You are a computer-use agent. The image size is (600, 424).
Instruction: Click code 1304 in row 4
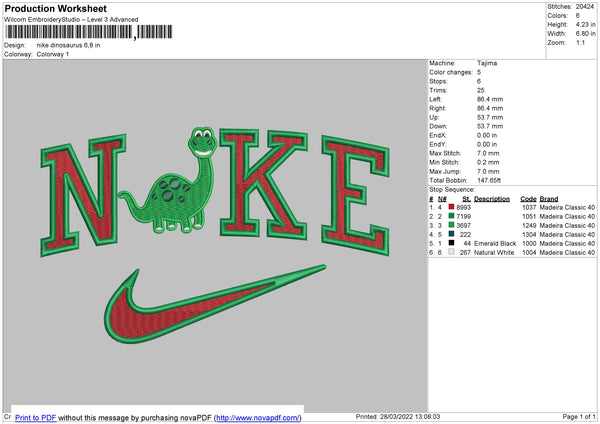click(x=529, y=235)
